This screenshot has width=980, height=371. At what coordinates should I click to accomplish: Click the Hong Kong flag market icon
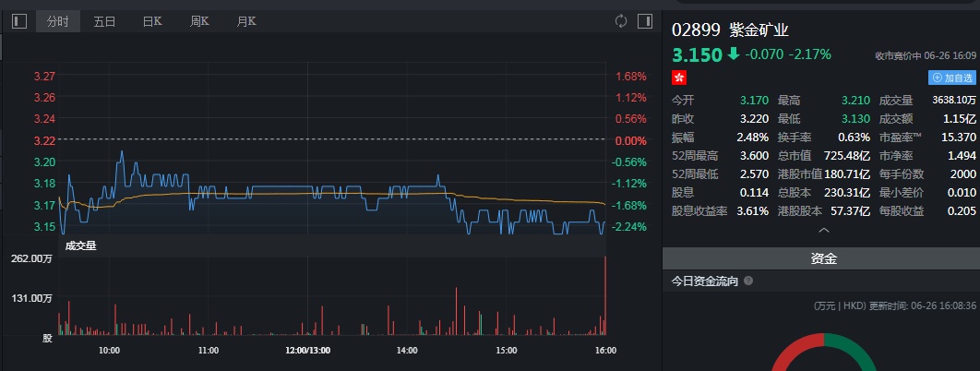click(x=679, y=78)
